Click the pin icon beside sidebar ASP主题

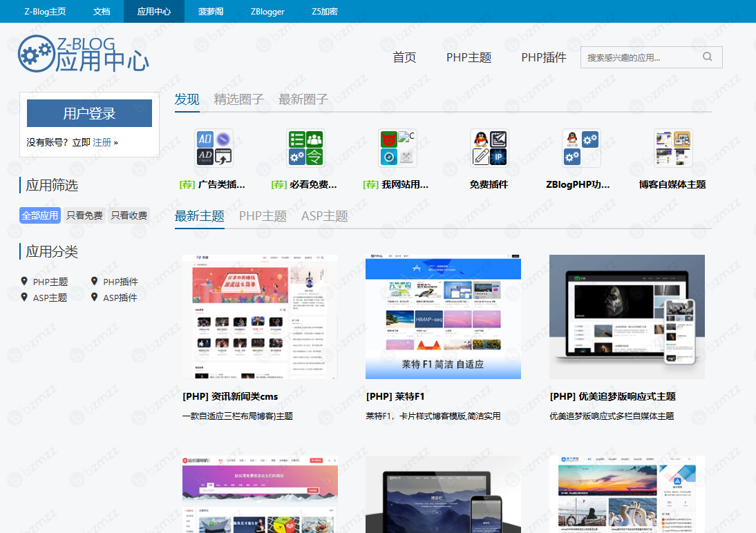pos(24,297)
